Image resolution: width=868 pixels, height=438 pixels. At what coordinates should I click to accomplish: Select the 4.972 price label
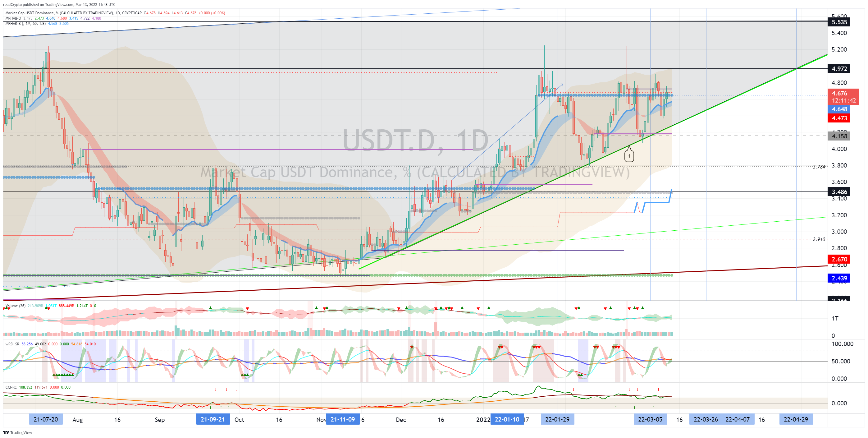click(x=839, y=69)
